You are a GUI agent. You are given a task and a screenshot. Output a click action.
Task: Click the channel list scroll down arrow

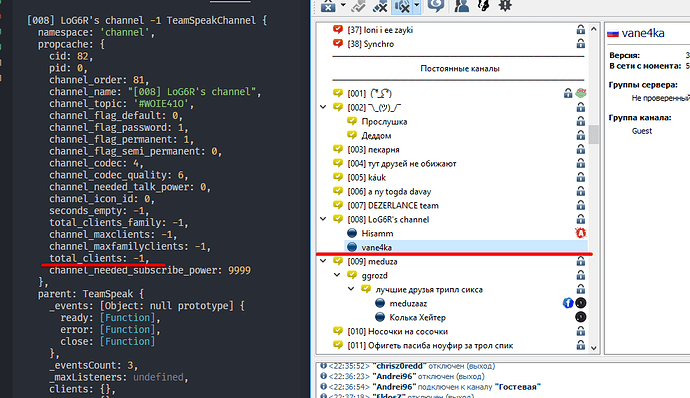tap(594, 348)
